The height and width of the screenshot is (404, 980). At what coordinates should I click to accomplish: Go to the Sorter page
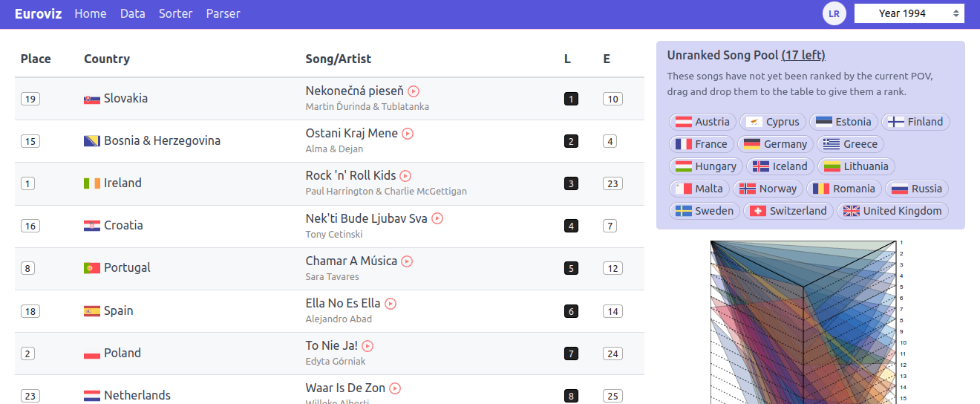tap(175, 13)
